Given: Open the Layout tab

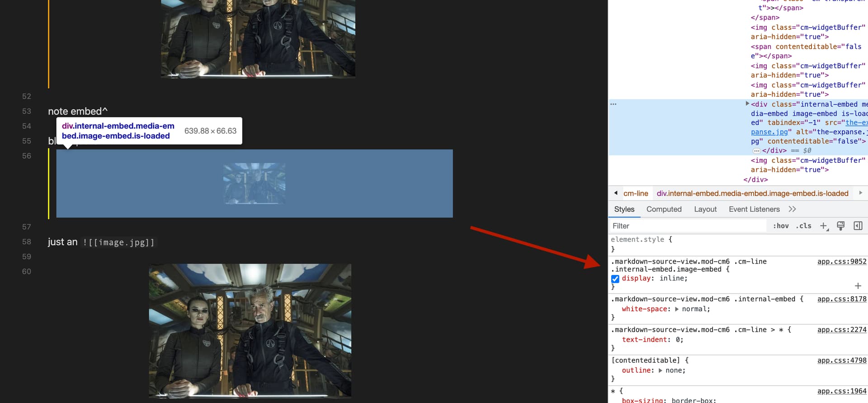Looking at the screenshot, I should tap(705, 209).
